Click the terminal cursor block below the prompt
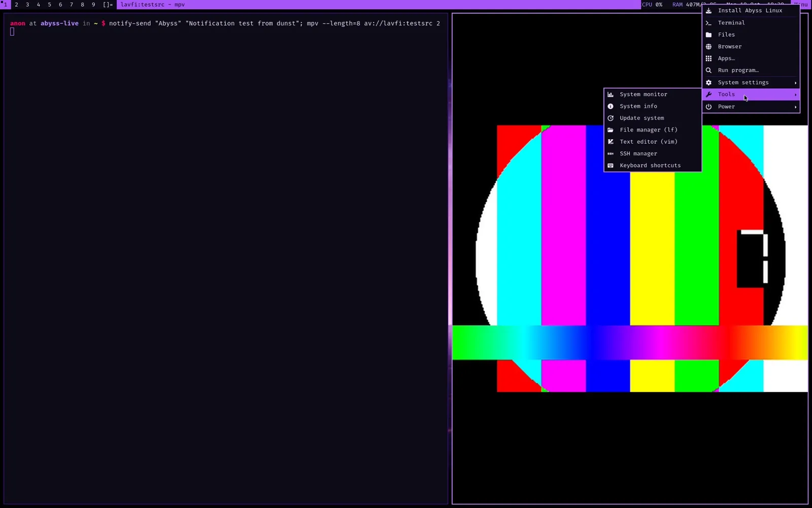This screenshot has width=812, height=508. [x=12, y=31]
